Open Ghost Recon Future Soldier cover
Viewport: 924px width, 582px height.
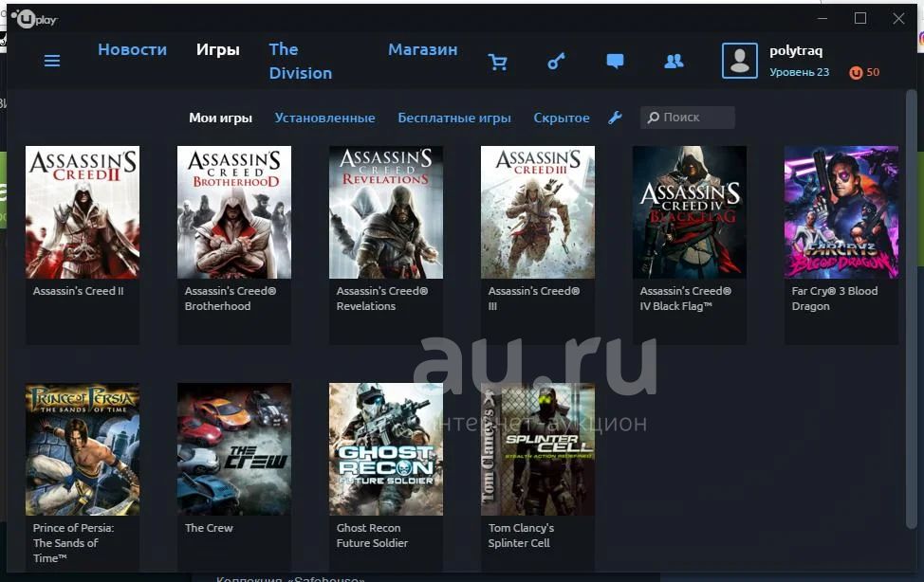[386, 449]
